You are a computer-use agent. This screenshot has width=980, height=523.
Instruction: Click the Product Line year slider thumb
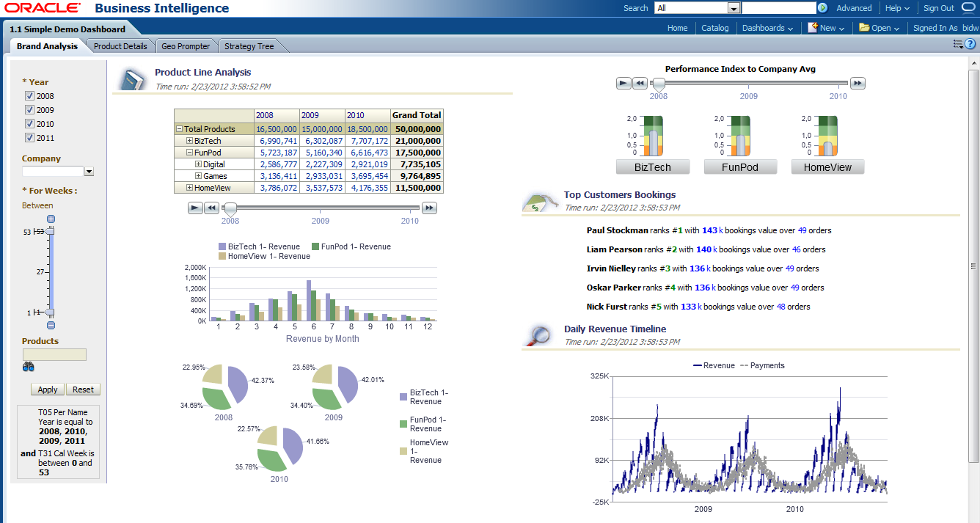tap(230, 209)
